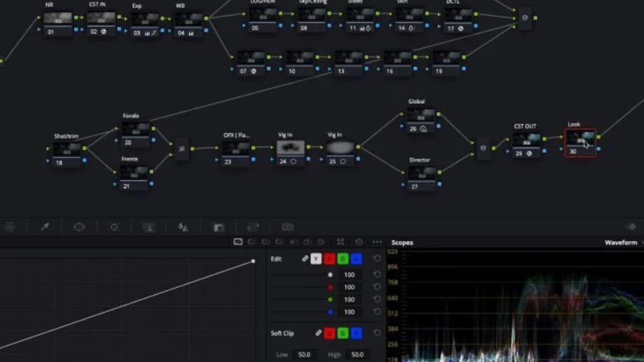Select node 27 Director
This screenshot has width=644, height=362.
point(422,178)
